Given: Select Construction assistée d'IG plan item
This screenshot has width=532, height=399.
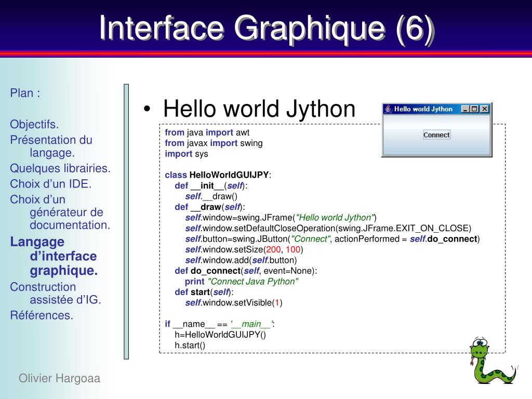Looking at the screenshot, I should click(55, 293).
